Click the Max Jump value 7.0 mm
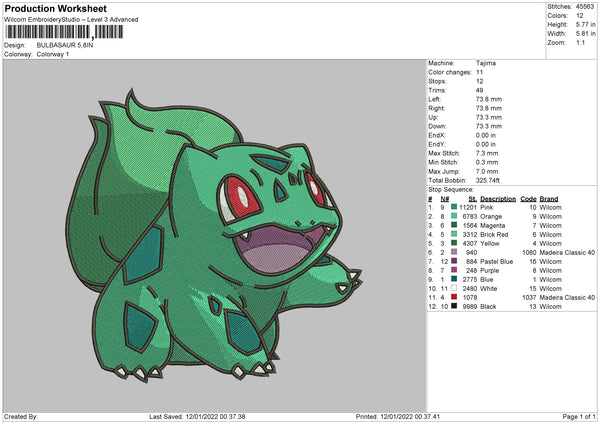 (487, 171)
